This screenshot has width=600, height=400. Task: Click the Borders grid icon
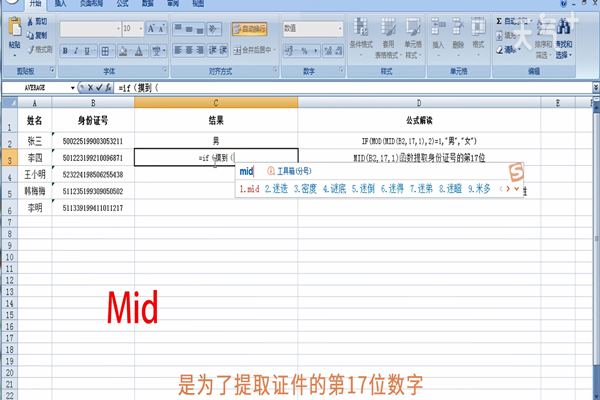point(105,51)
